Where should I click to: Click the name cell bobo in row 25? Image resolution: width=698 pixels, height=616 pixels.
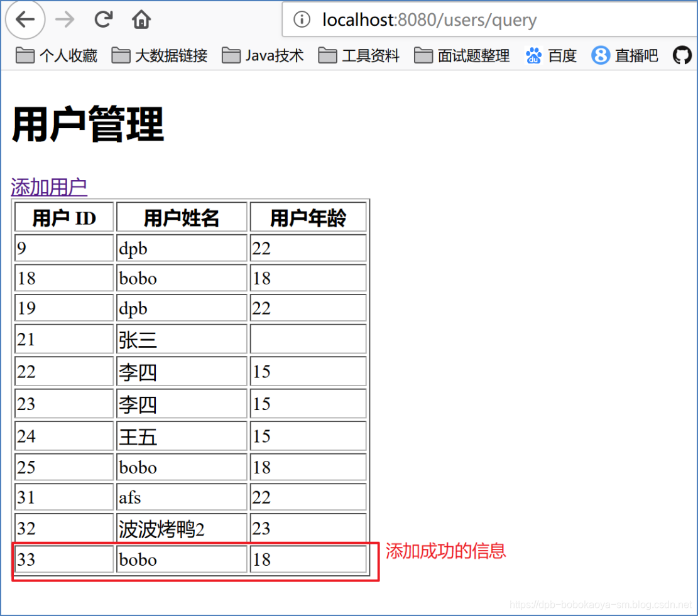click(x=182, y=467)
